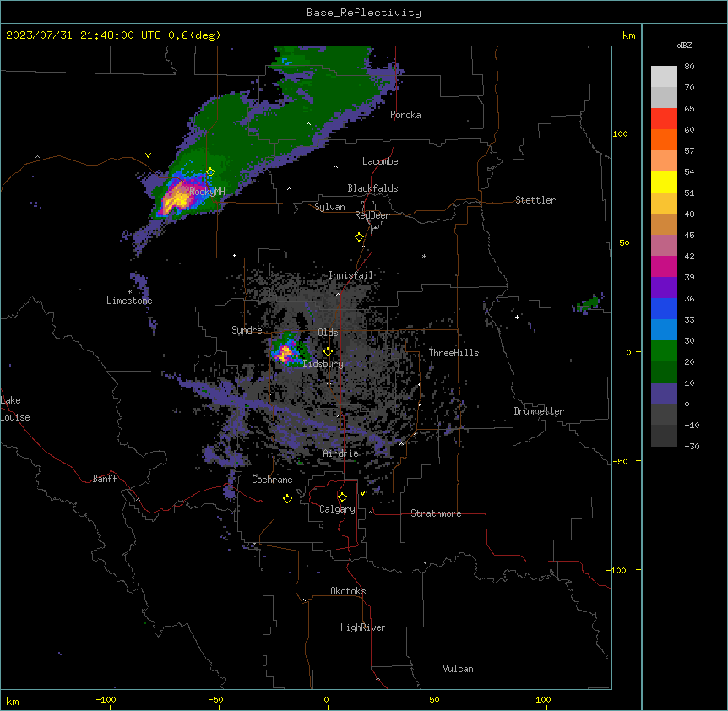Click the Blackfalds label
This screenshot has height=711, width=728.
click(x=372, y=188)
